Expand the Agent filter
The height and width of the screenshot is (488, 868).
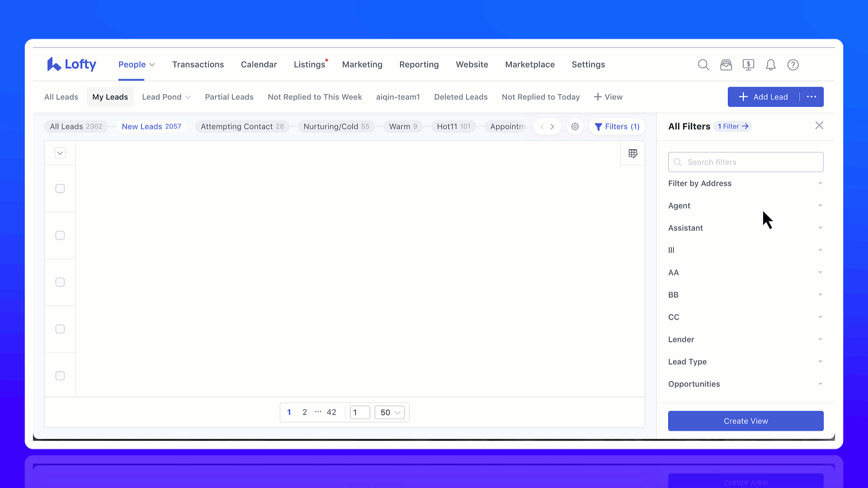click(745, 206)
